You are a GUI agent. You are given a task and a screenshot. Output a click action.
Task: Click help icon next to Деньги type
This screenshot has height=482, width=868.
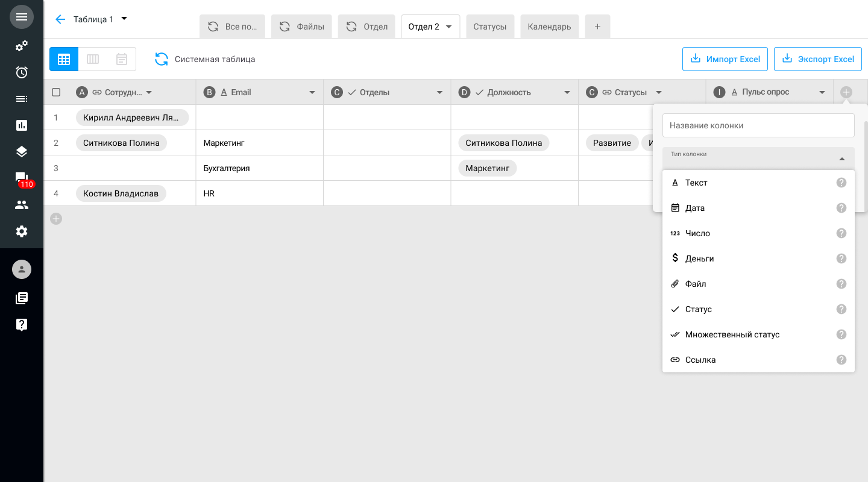[x=841, y=258]
